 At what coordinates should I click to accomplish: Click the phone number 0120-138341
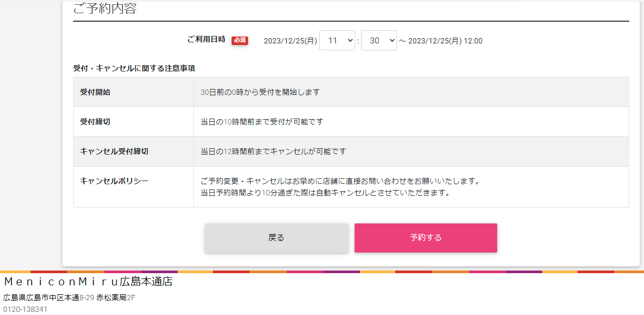pos(25,309)
